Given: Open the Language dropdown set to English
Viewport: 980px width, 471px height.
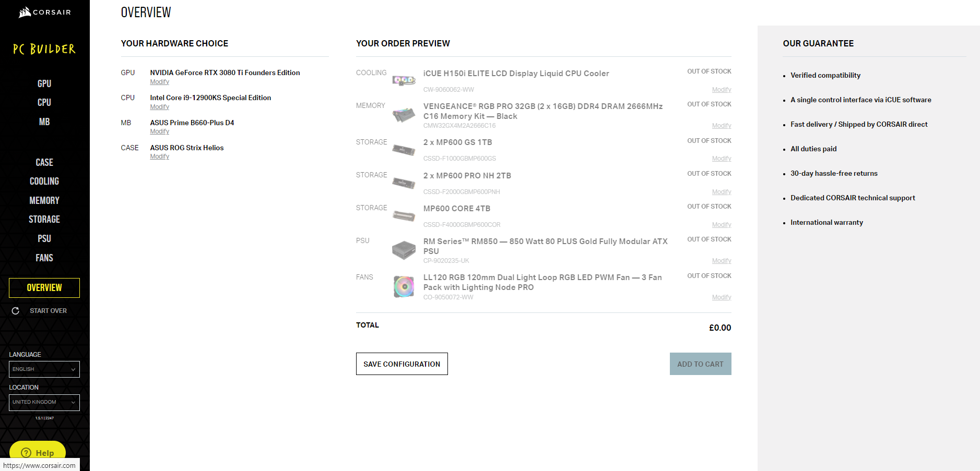Looking at the screenshot, I should (x=44, y=369).
